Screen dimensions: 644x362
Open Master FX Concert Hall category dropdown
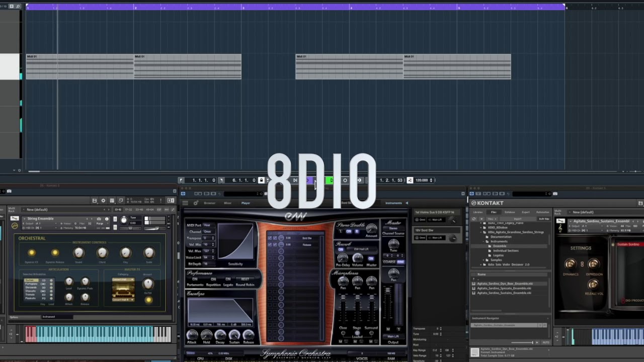(123, 280)
